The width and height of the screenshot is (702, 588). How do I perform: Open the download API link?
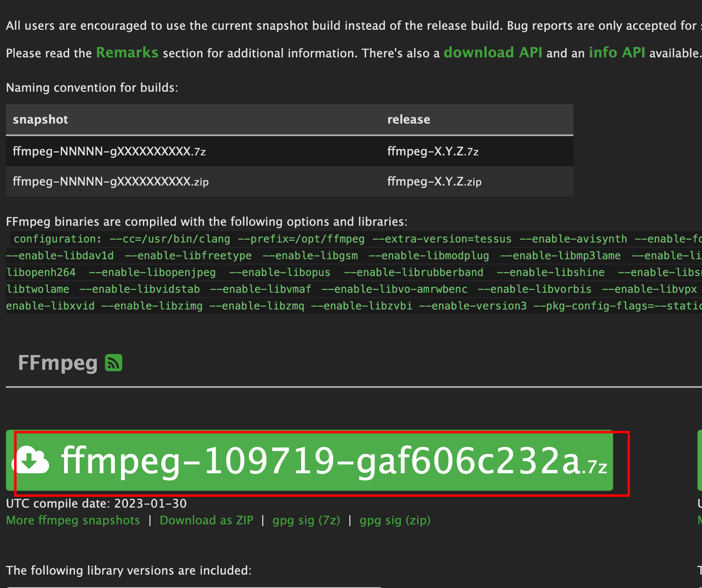493,53
